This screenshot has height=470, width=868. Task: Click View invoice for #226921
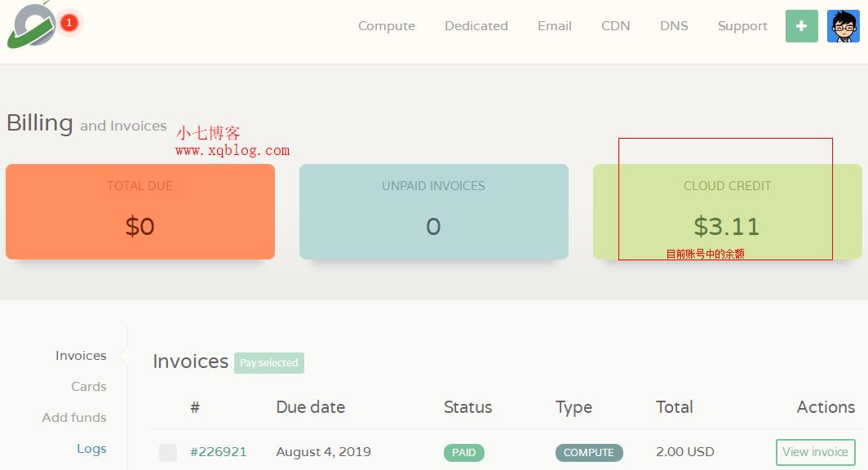pyautogui.click(x=816, y=452)
